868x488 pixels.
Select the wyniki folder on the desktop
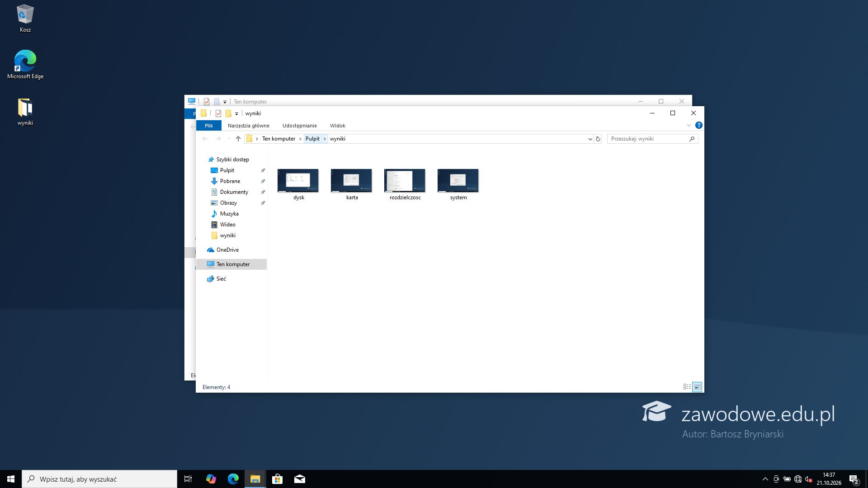25,112
